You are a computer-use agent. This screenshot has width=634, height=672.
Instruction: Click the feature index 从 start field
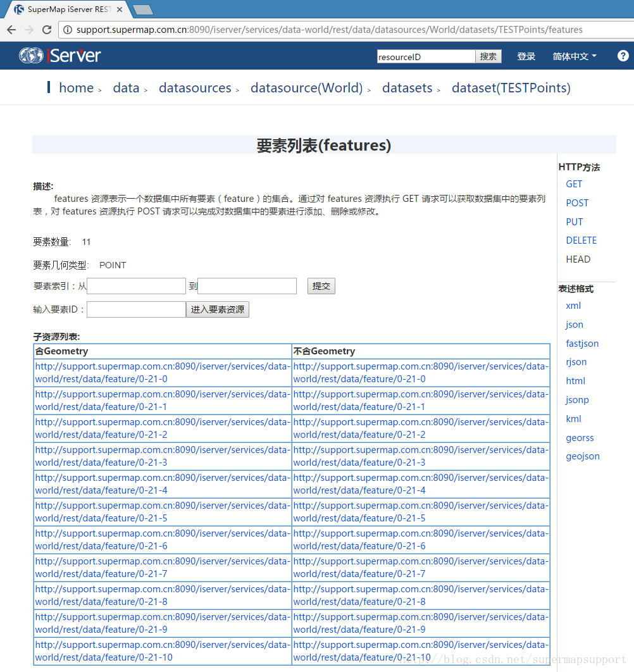[136, 286]
